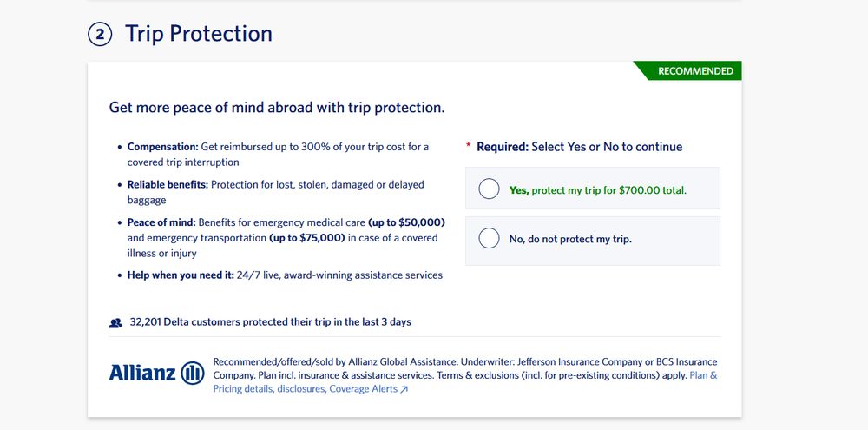Click the Allianz circular emblem icon
This screenshot has height=430, width=868.
(193, 373)
